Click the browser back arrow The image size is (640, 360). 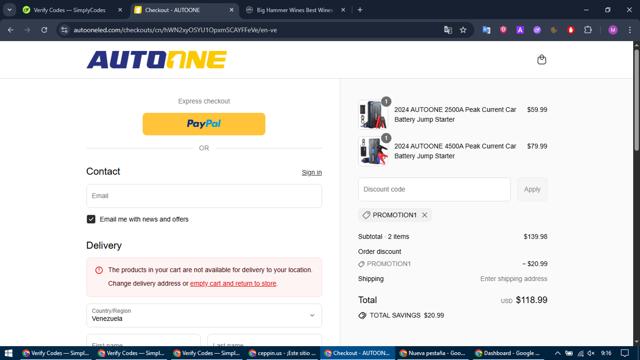[11, 30]
